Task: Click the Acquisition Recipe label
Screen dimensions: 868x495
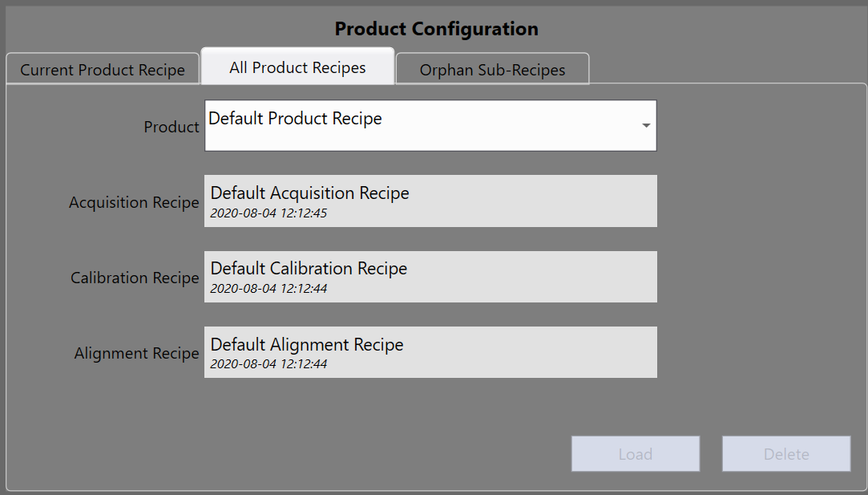Action: (x=134, y=203)
